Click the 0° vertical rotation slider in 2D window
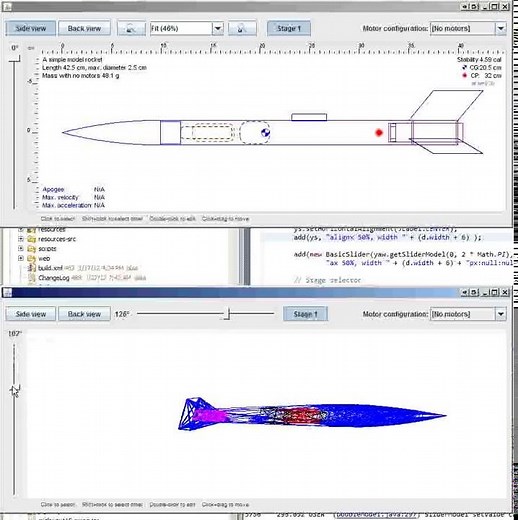518x520 pixels. (x=14, y=60)
